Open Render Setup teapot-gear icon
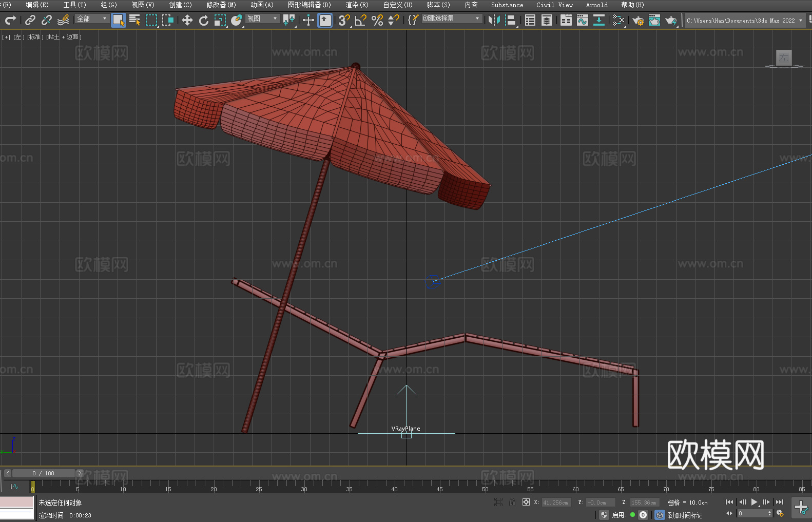This screenshot has width=812, height=522. click(638, 20)
